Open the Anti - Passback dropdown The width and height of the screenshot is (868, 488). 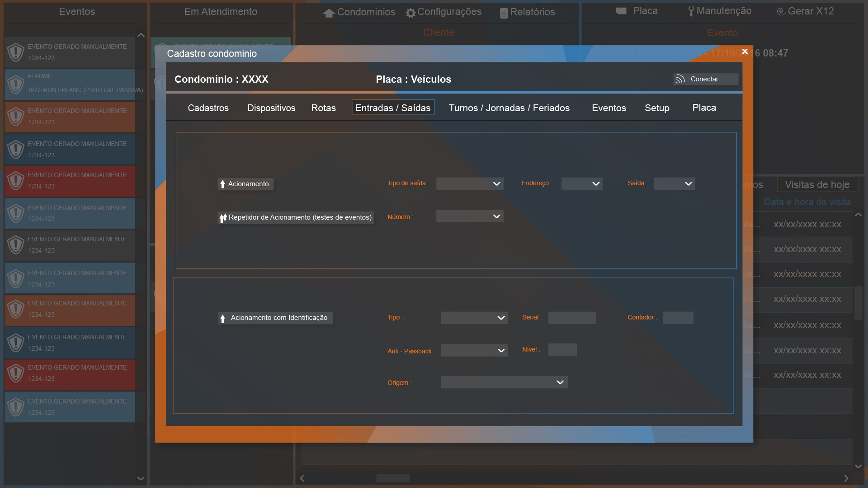(x=474, y=350)
